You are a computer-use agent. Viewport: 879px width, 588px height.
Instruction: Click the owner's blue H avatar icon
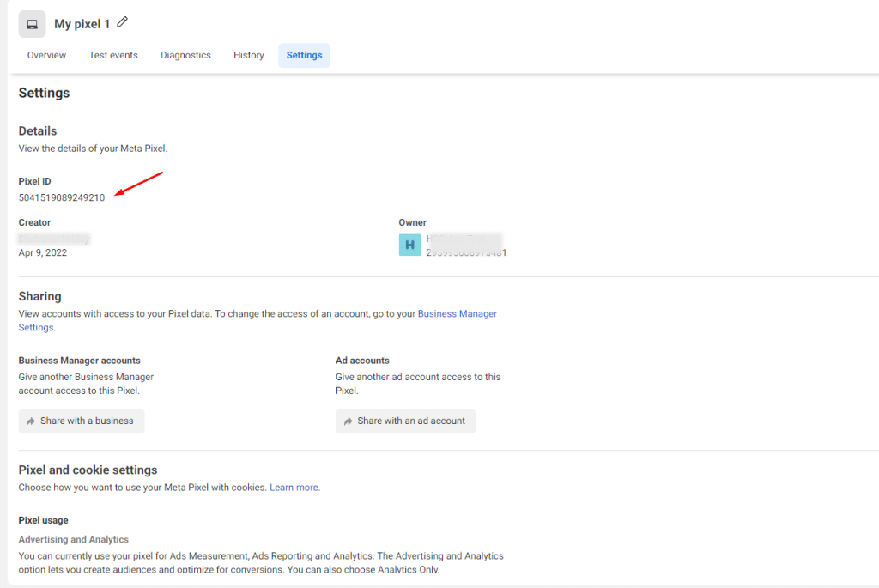[x=409, y=245]
